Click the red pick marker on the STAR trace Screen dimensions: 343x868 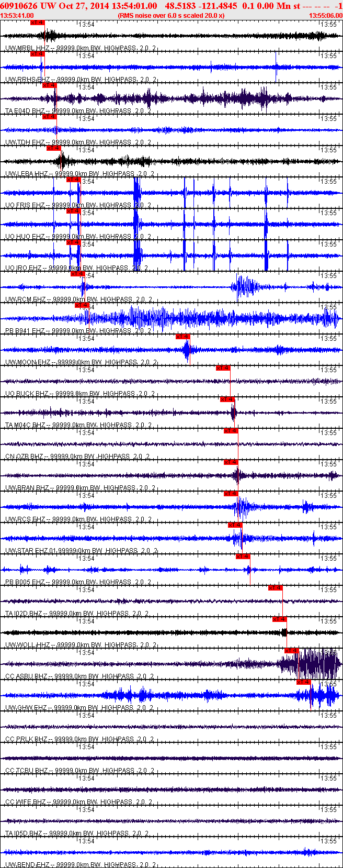point(235,525)
